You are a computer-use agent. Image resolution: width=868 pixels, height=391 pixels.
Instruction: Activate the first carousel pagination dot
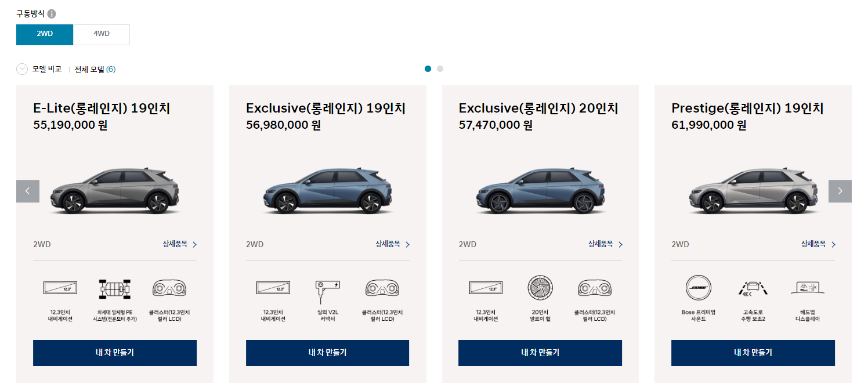point(428,68)
